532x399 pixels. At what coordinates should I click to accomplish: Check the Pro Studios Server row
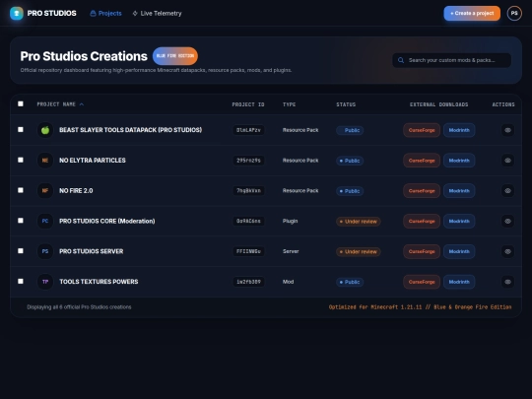tap(21, 251)
